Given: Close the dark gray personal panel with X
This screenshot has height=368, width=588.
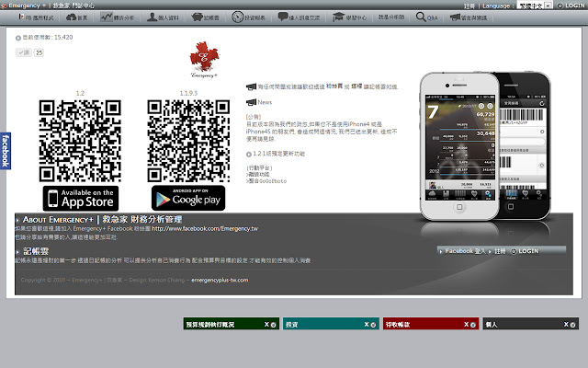Looking at the screenshot, I should click(x=566, y=325).
